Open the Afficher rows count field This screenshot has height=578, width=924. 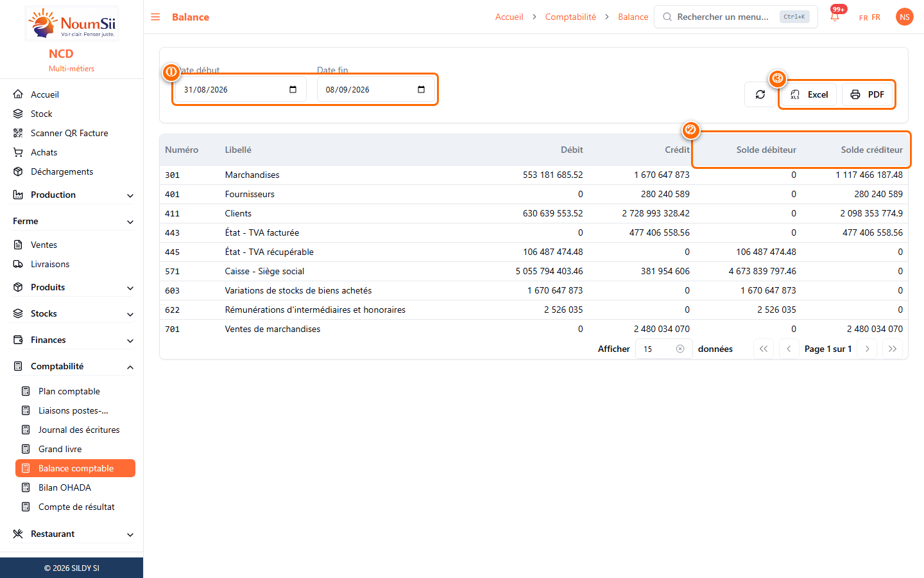click(663, 349)
